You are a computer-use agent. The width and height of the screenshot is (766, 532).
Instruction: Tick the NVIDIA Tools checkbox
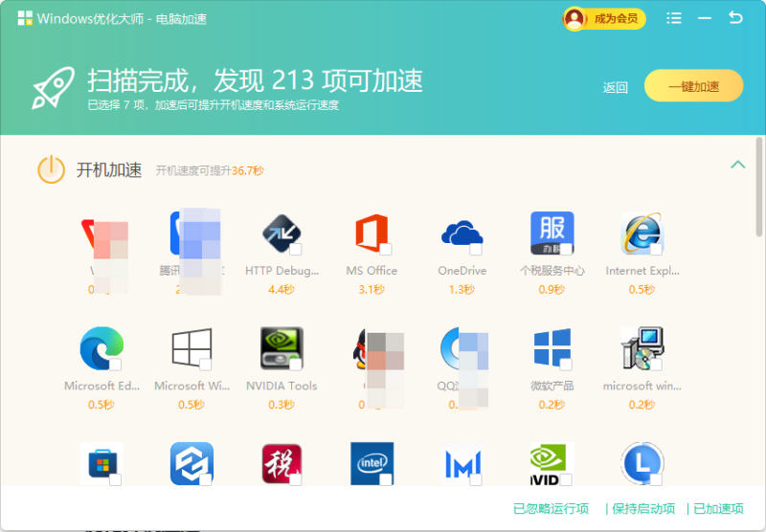coord(295,365)
